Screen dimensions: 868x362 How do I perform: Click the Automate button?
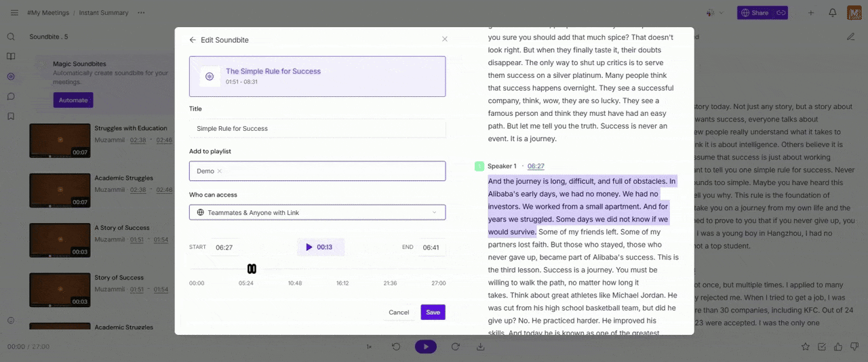pyautogui.click(x=73, y=100)
